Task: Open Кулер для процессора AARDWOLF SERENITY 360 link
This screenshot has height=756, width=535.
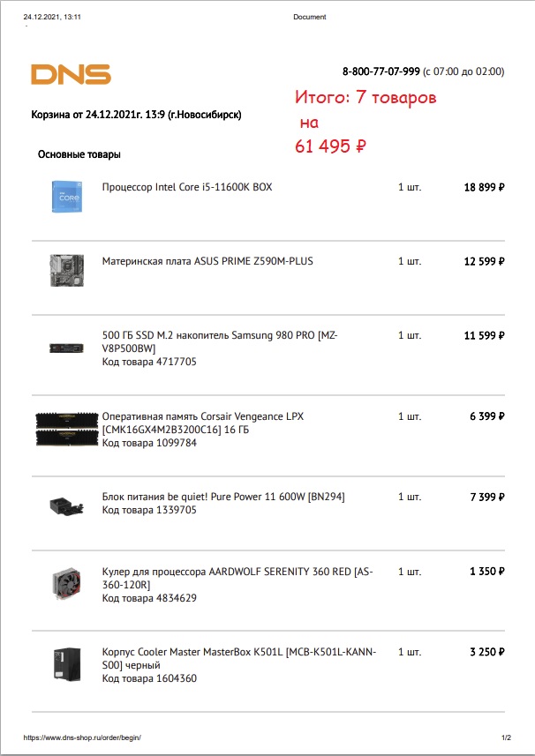Action: tap(237, 578)
